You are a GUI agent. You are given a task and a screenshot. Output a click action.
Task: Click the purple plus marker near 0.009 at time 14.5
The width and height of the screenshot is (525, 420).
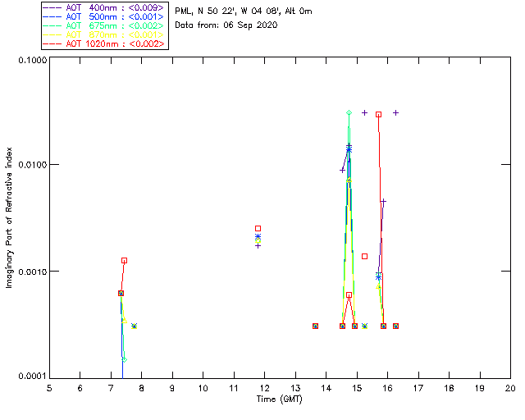pyautogui.click(x=342, y=171)
